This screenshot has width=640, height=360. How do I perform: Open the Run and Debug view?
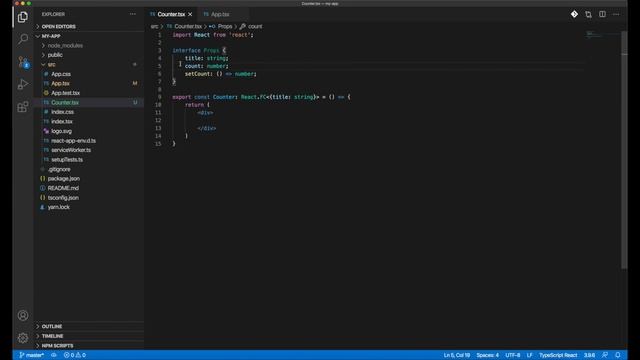click(23, 84)
